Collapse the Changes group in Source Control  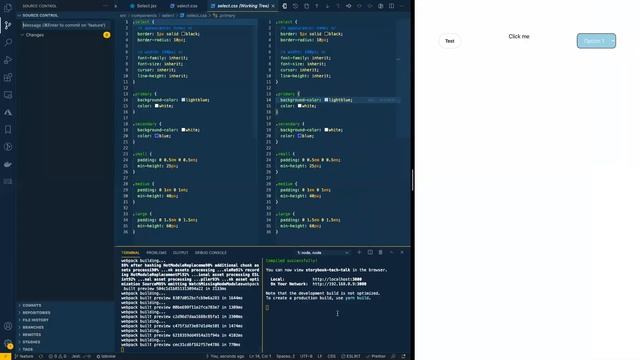(x=33, y=35)
